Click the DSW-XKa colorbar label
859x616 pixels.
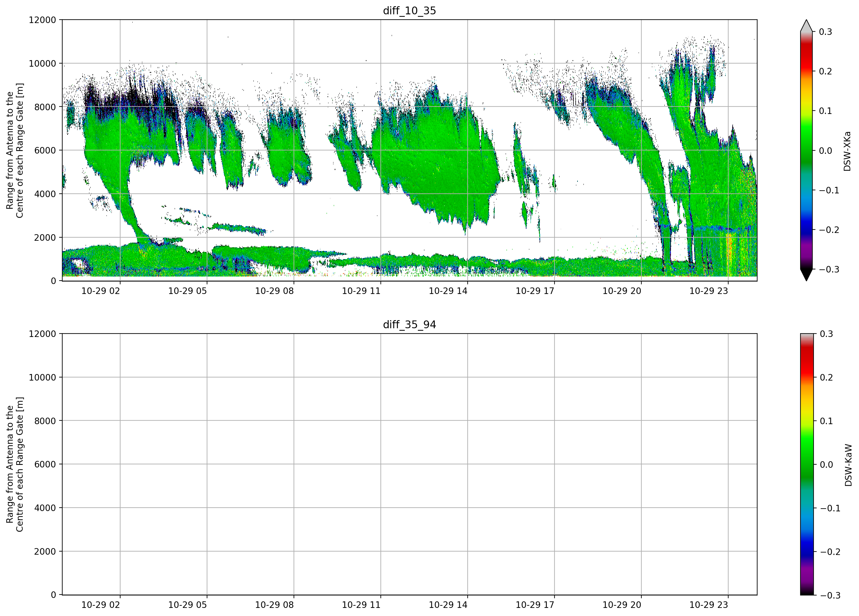click(x=847, y=151)
